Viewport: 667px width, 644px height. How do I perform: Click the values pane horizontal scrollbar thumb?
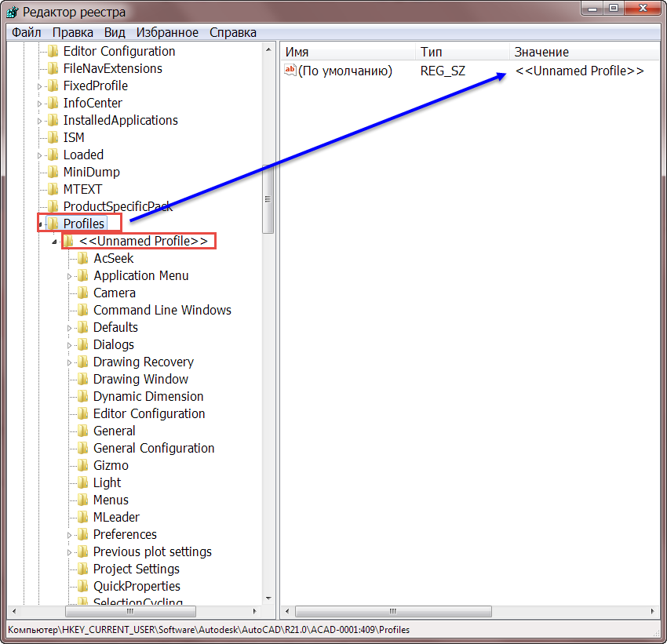[393, 611]
